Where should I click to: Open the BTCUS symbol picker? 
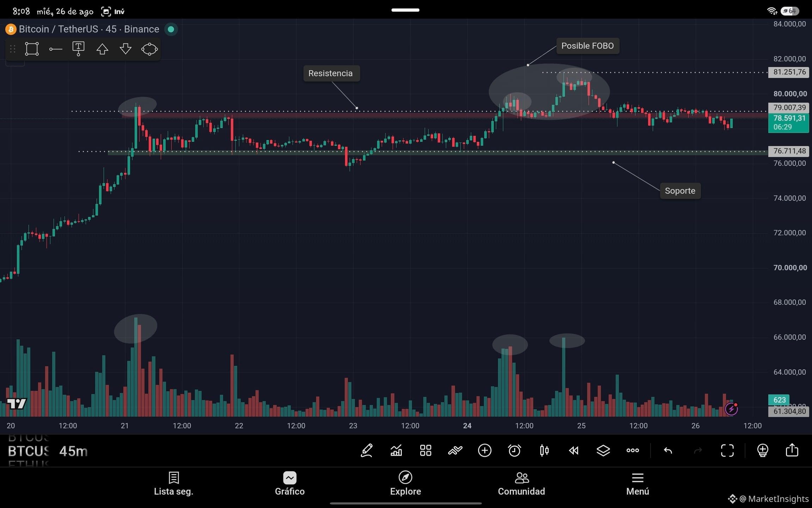(29, 451)
